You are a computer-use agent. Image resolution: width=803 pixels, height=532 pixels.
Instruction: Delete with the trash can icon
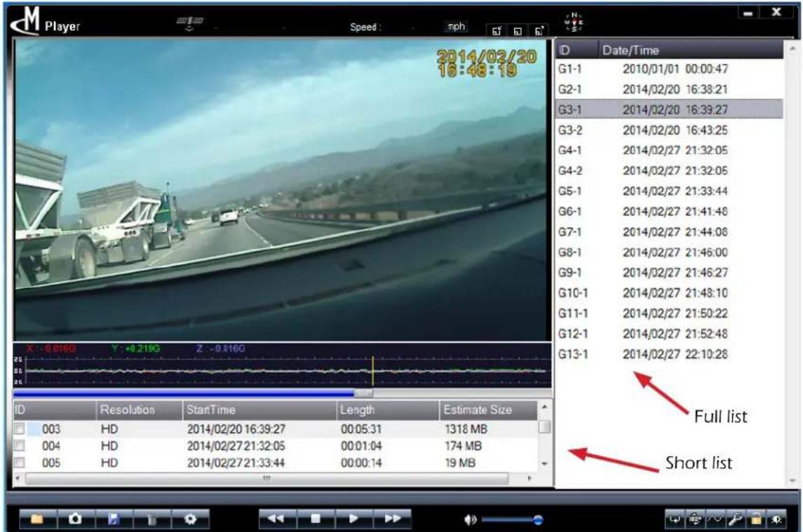(151, 519)
